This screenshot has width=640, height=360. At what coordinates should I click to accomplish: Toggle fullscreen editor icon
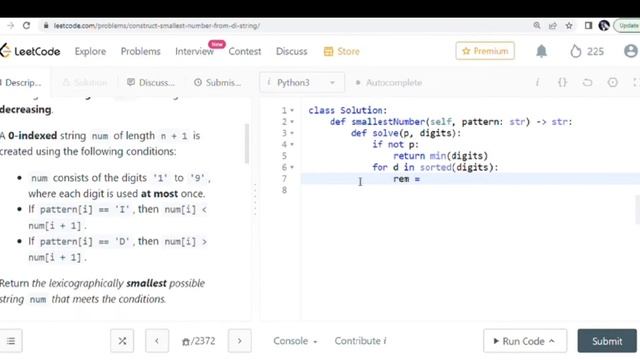click(636, 82)
